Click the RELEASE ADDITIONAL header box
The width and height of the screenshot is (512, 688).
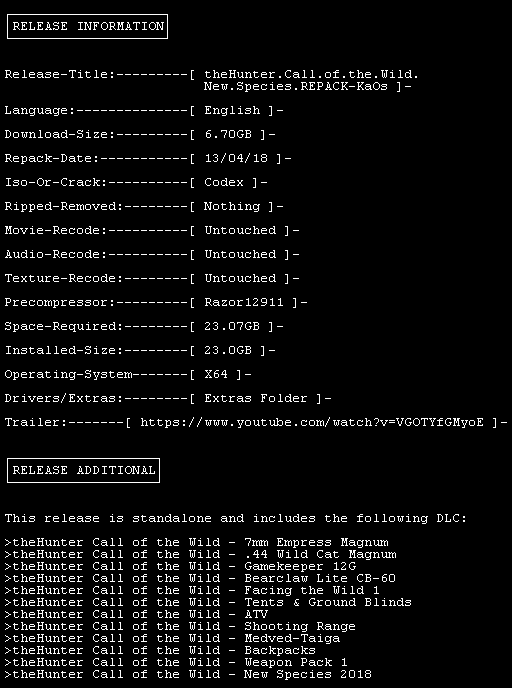coord(83,470)
